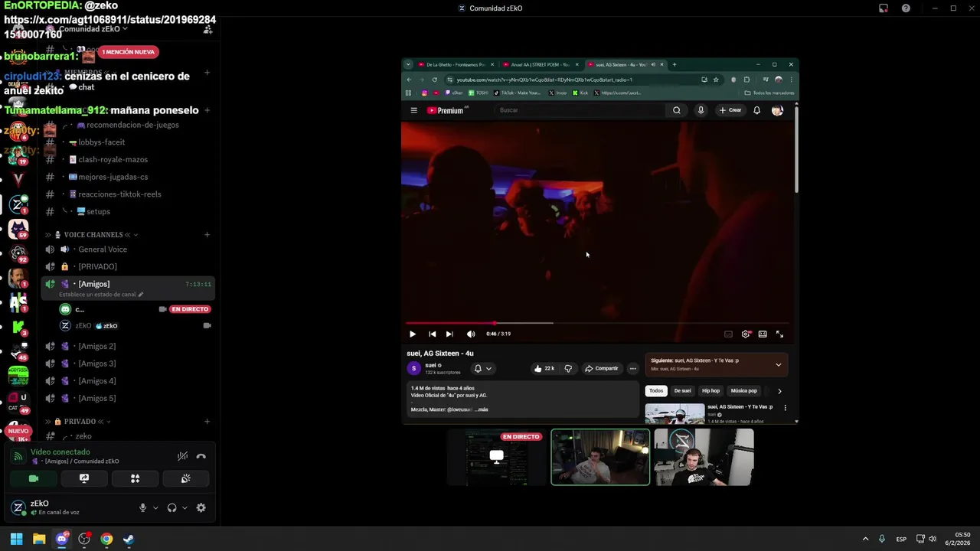Dislike the suei video

[568, 368]
